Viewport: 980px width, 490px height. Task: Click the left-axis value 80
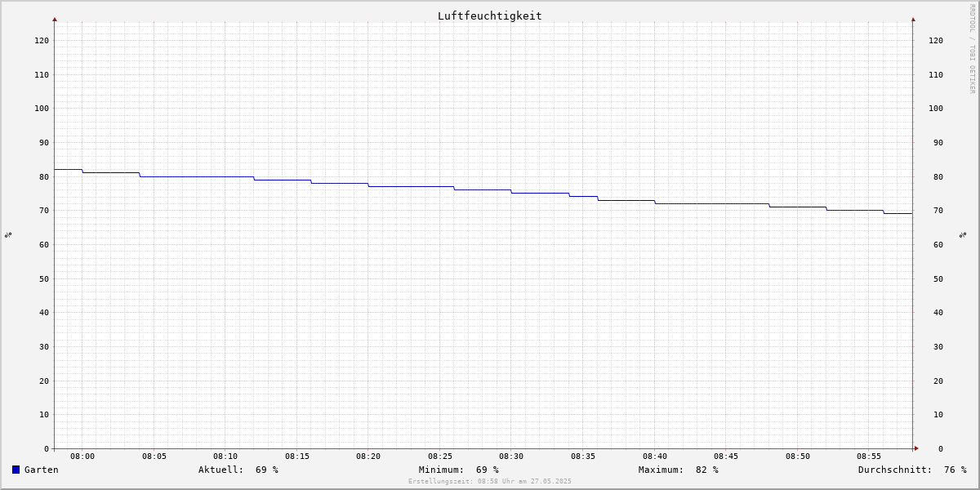click(44, 176)
